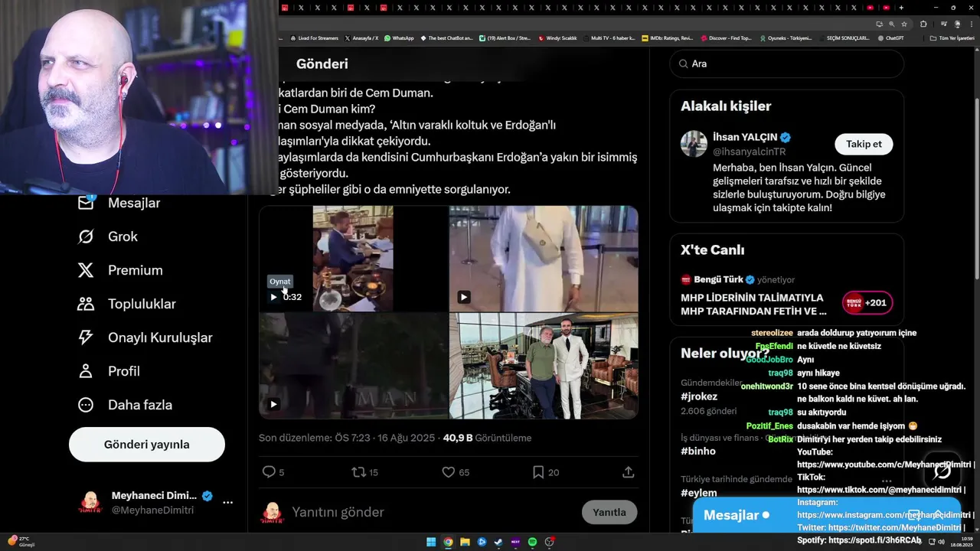This screenshot has height=551, width=980.
Task: Click Meyhaneci Dimitri account avatar
Action: (x=90, y=503)
